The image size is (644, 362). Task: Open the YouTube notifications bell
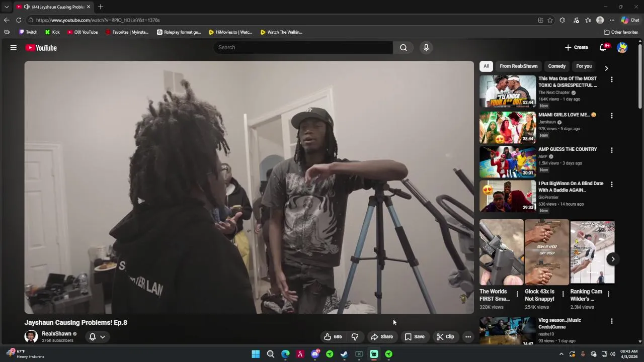pyautogui.click(x=603, y=47)
